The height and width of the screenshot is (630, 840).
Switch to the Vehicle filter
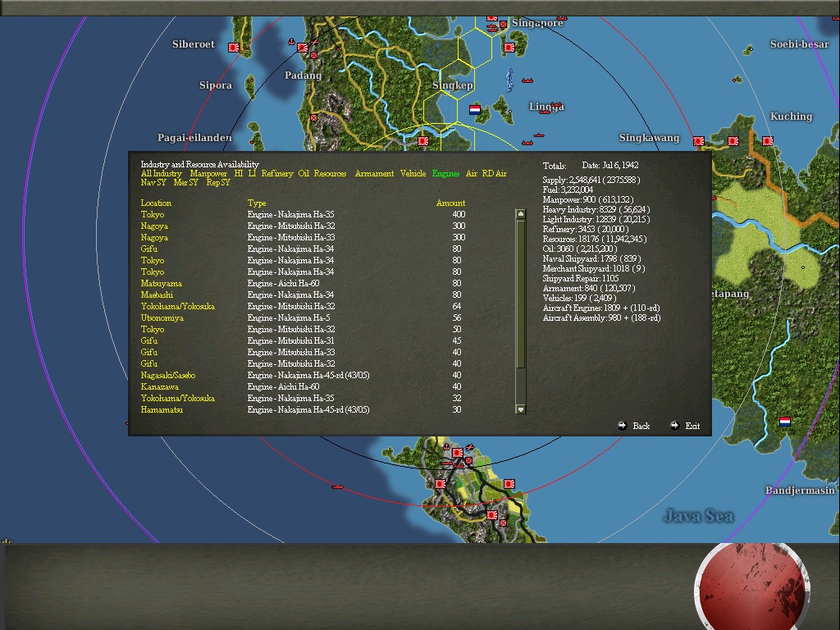pos(413,174)
